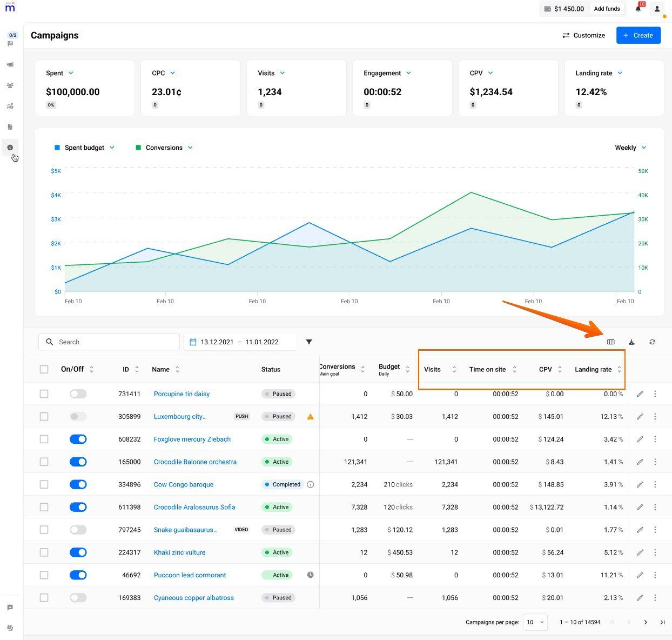The height and width of the screenshot is (640, 672).
Task: Expand the Spent metric dropdown
Action: click(x=71, y=73)
